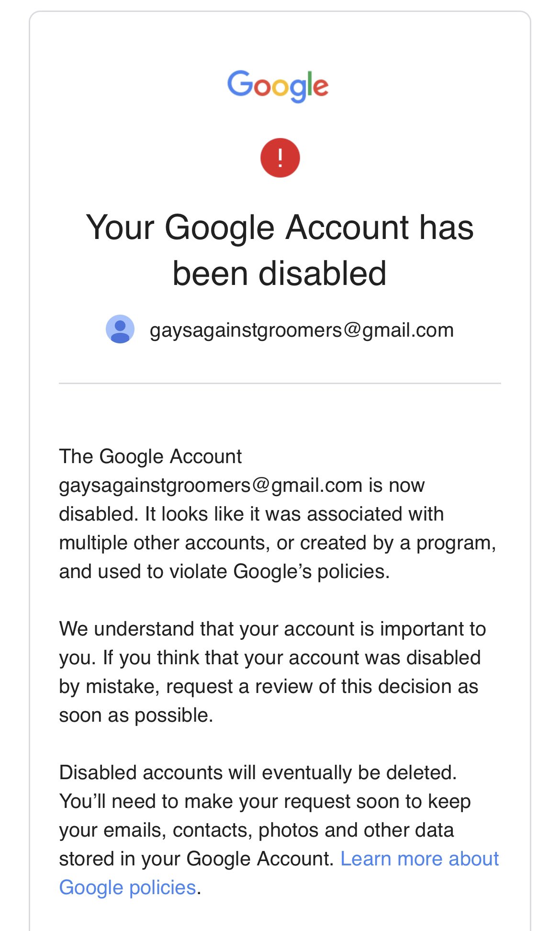Click 'The Google Account' opening text
Image resolution: width=560 pixels, height=931 pixels.
click(x=150, y=456)
